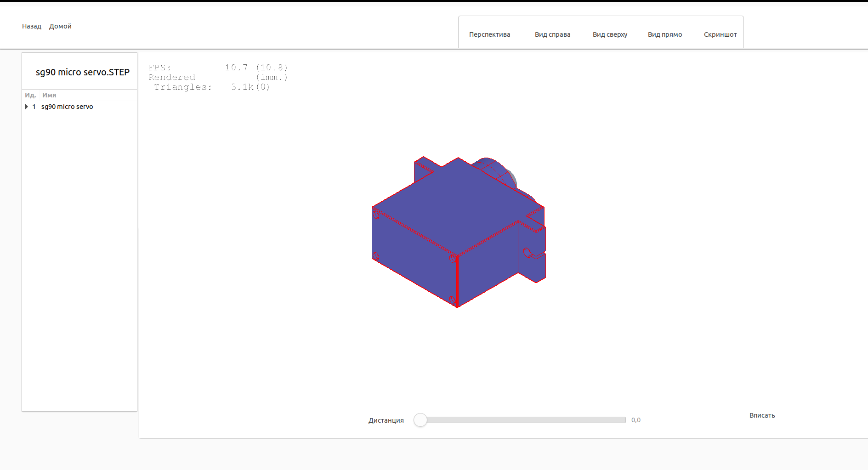Click the 0,0 distance value
Image resolution: width=868 pixels, height=470 pixels.
(635, 420)
